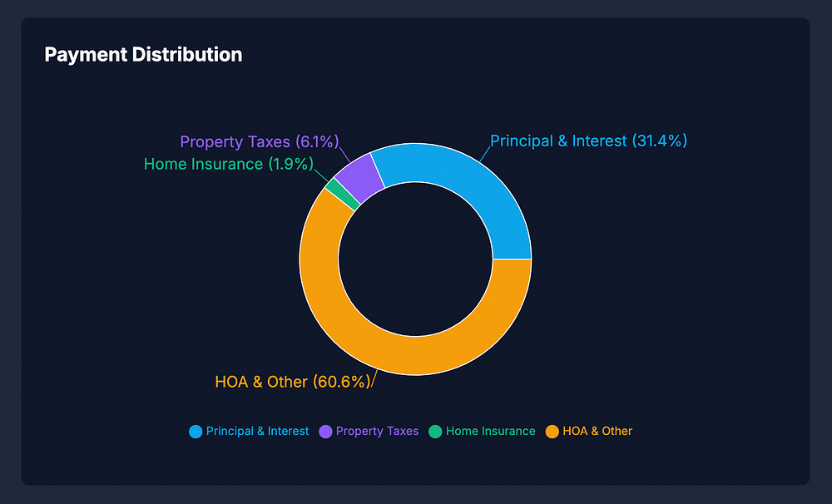Toggle HOA & Other series via legend text

597,432
